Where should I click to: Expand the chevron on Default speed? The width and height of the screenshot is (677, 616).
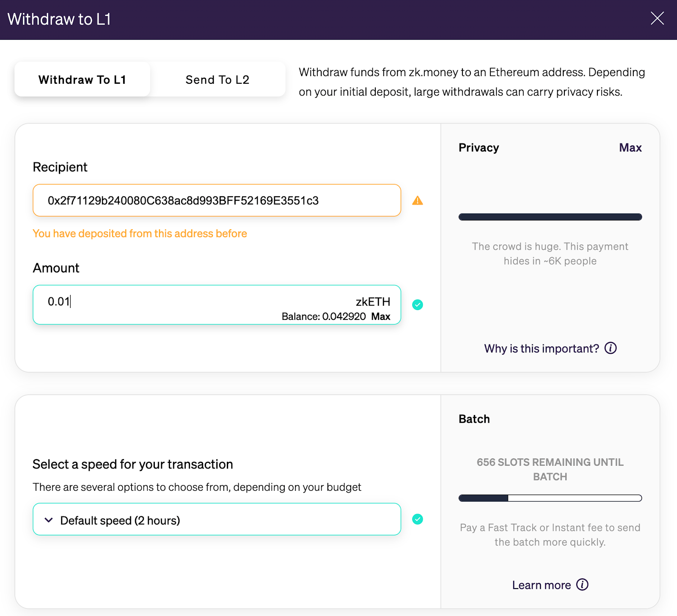tap(49, 520)
